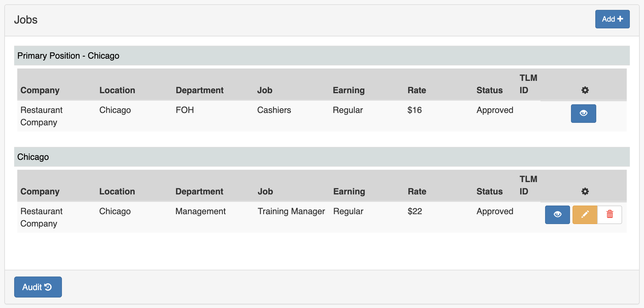The width and height of the screenshot is (644, 308).
Task: Select the Department header in Primary Position table
Action: tap(199, 90)
